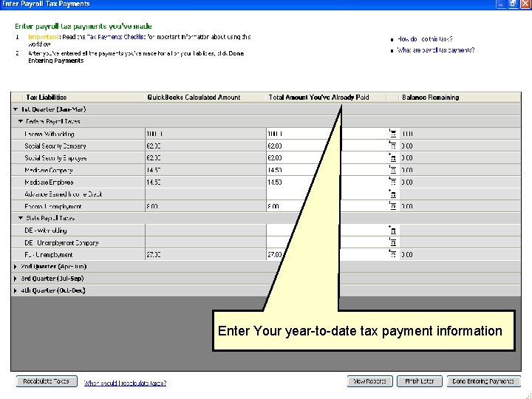Open 'How do I do this task?' help link

pos(425,39)
